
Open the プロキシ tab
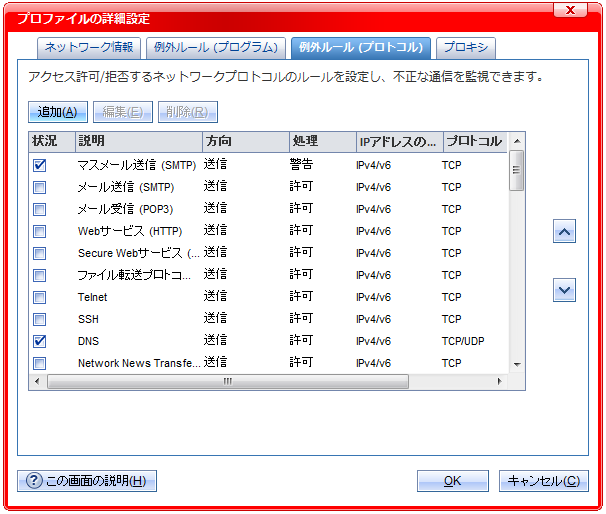coord(465,47)
